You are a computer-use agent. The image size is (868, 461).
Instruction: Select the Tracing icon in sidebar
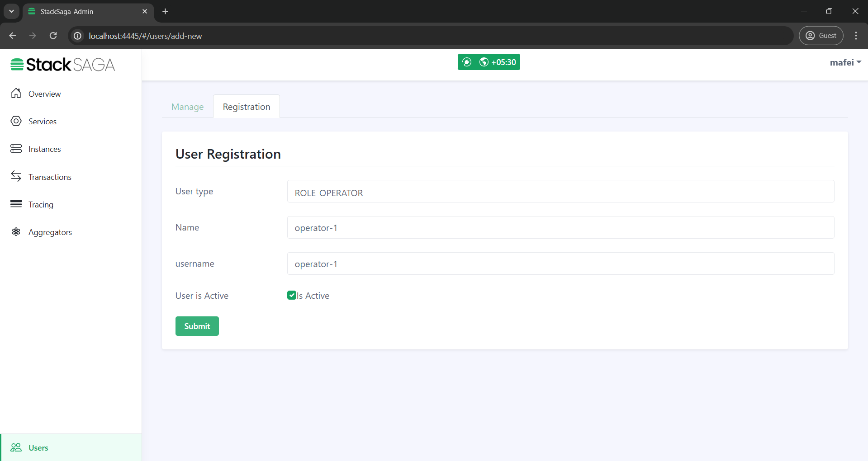pos(16,204)
